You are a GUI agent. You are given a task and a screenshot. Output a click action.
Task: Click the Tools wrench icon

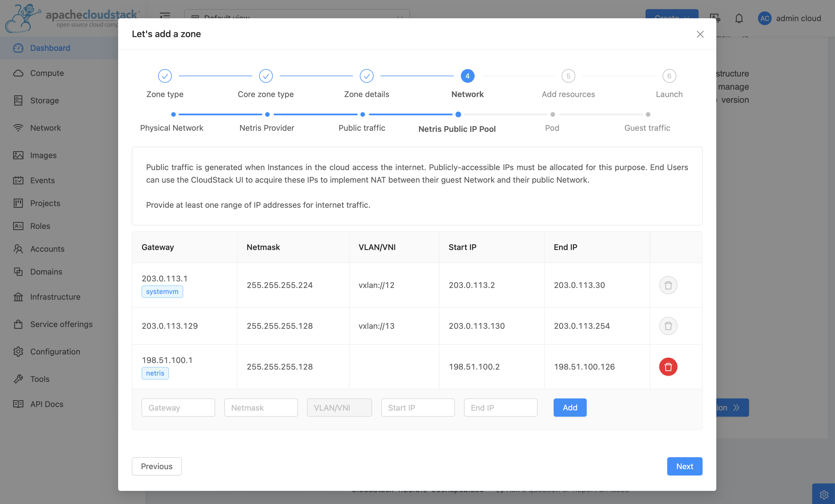[18, 379]
